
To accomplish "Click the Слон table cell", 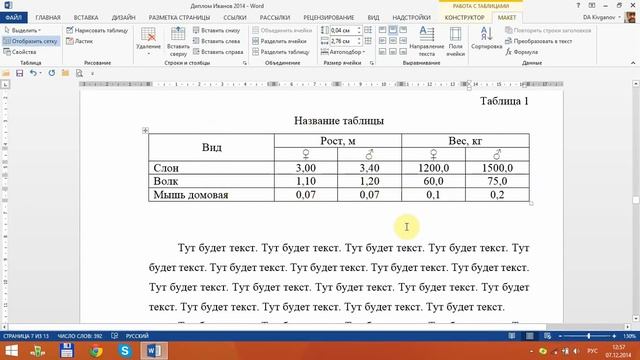I will [211, 168].
